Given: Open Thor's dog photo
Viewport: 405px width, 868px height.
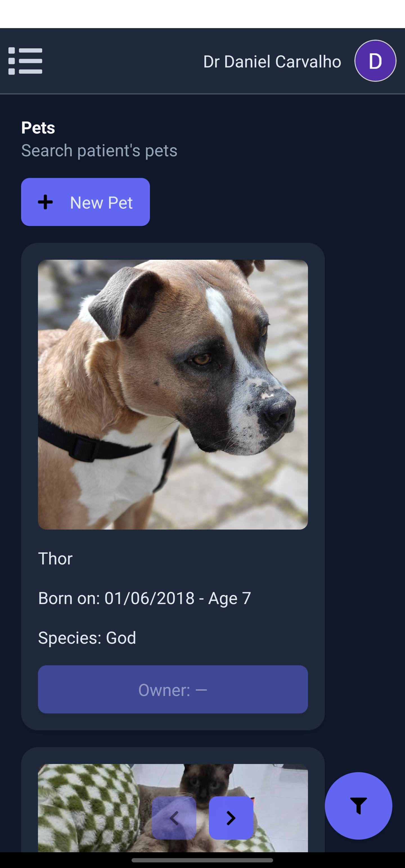Looking at the screenshot, I should (x=173, y=394).
